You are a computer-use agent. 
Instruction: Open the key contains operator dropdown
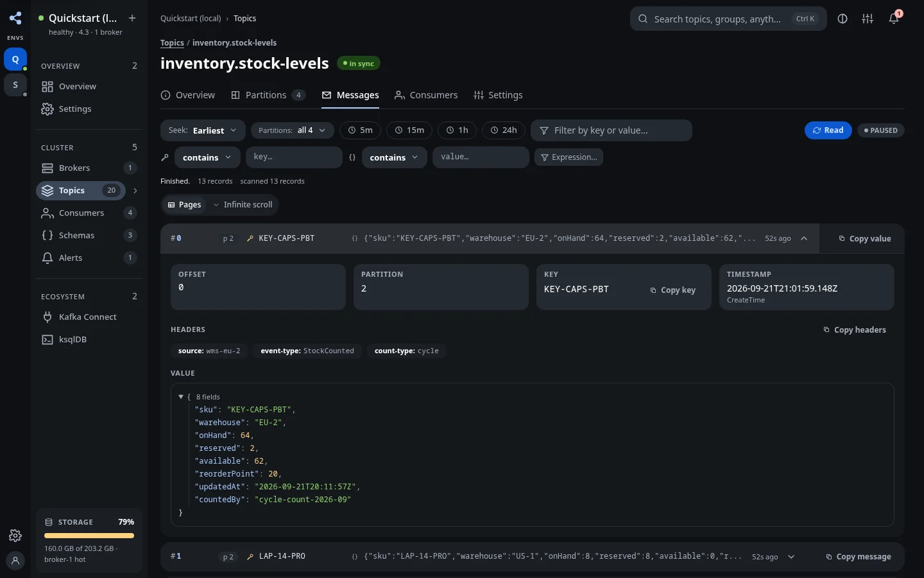pos(207,157)
